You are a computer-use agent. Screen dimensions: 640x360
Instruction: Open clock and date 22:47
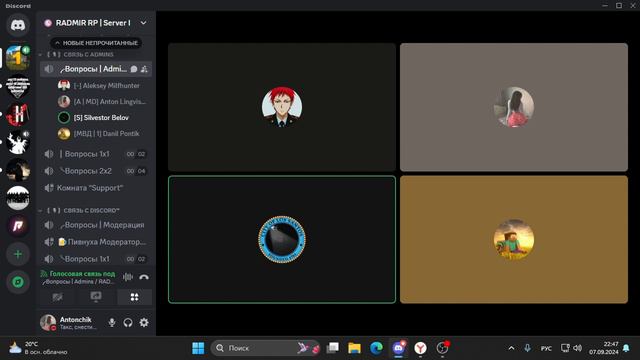pyautogui.click(x=603, y=348)
